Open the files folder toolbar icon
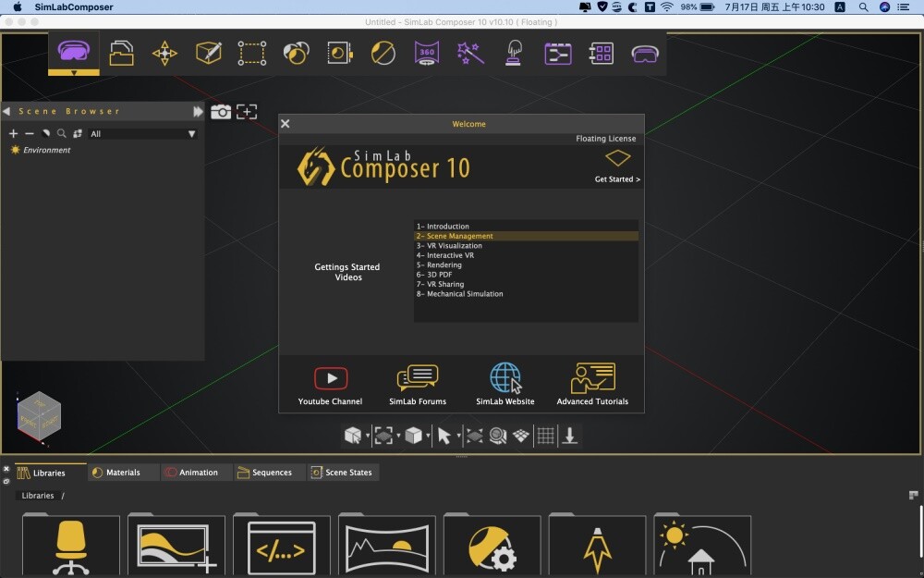 pyautogui.click(x=121, y=53)
